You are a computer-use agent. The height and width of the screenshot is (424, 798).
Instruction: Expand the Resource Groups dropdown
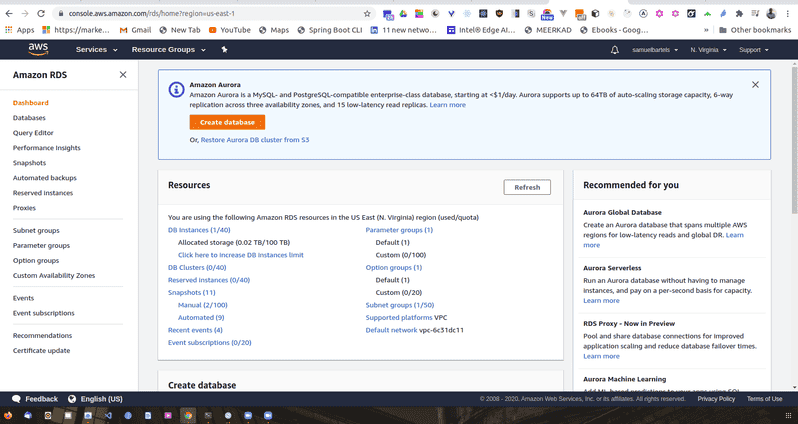(168, 49)
